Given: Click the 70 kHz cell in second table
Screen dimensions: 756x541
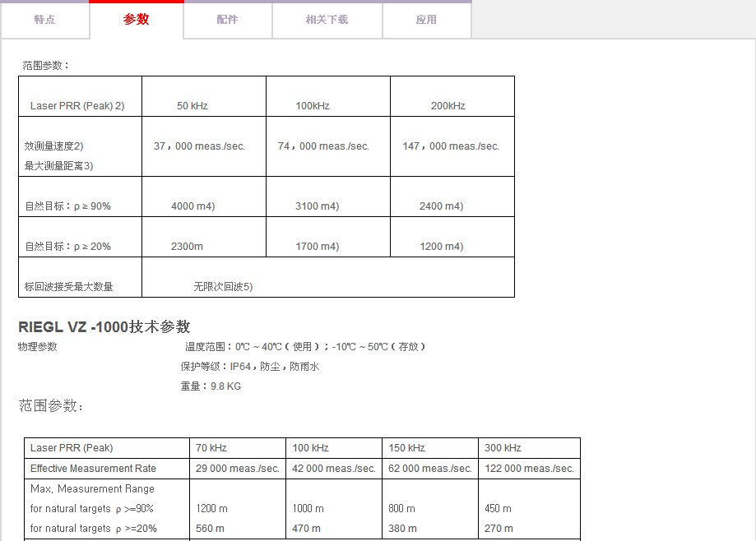Looking at the screenshot, I should (x=211, y=448).
